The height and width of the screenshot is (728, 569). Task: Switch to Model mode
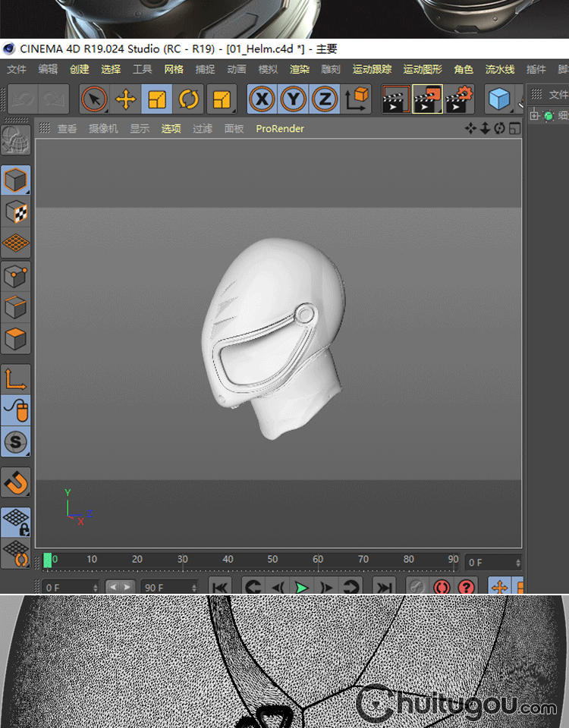click(x=16, y=180)
